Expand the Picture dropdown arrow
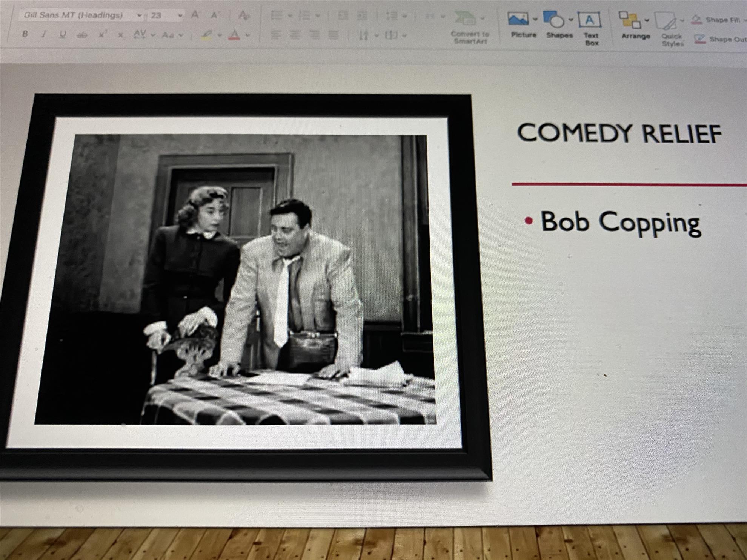747x560 pixels. 535,19
